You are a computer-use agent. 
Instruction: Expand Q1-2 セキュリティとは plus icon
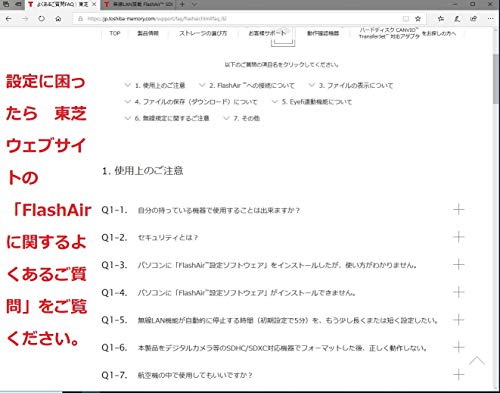point(459,237)
